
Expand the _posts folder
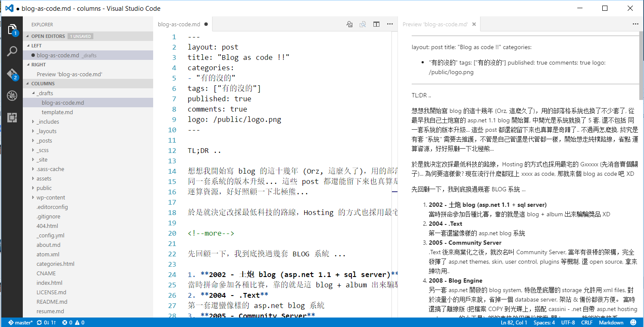44,140
